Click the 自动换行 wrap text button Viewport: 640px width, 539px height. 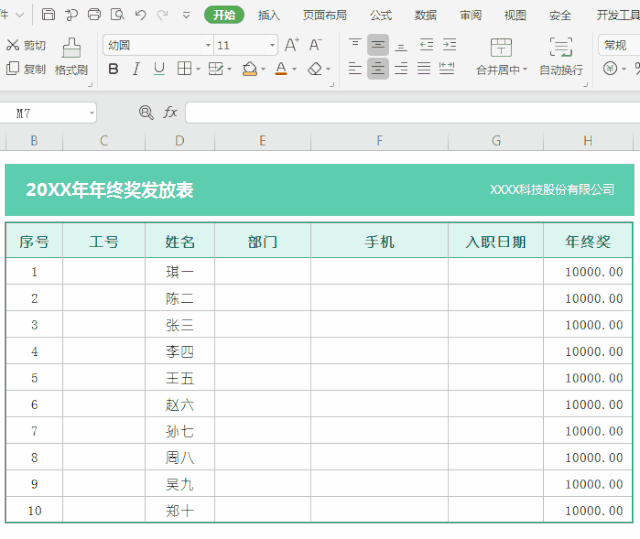pyautogui.click(x=561, y=56)
